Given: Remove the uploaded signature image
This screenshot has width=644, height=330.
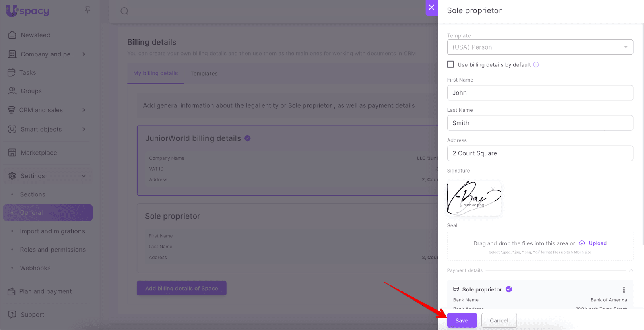Looking at the screenshot, I should [493, 188].
